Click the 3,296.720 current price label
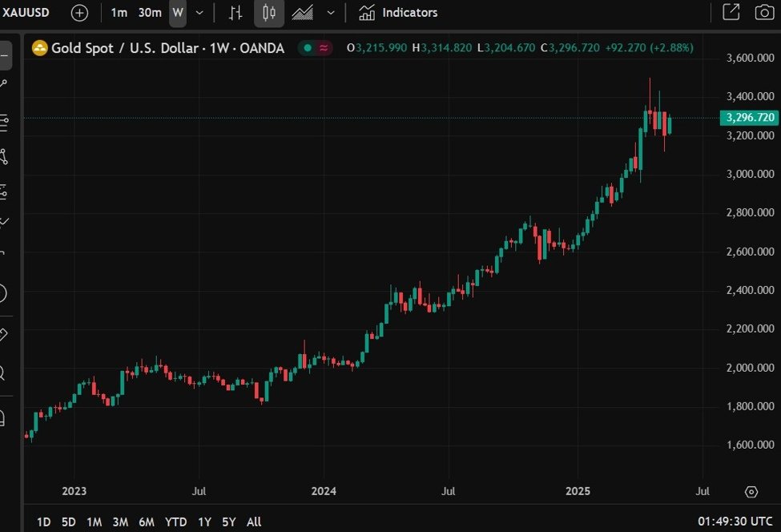This screenshot has height=532, width=781. click(x=750, y=118)
